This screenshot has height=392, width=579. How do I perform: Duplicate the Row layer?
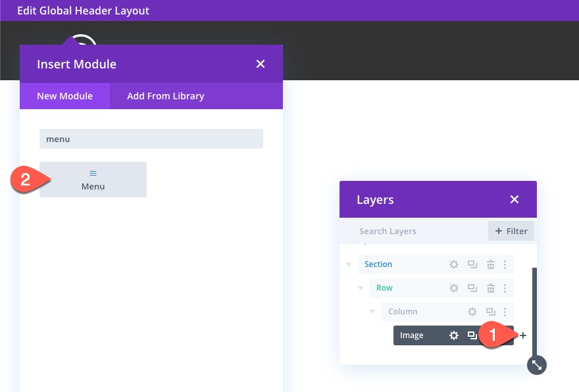click(x=472, y=288)
